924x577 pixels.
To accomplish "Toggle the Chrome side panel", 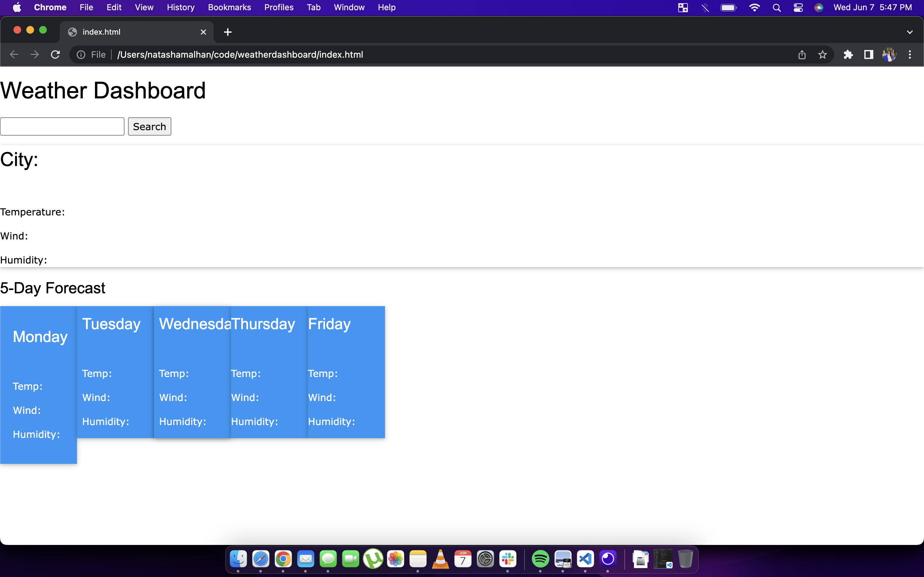I will point(868,54).
